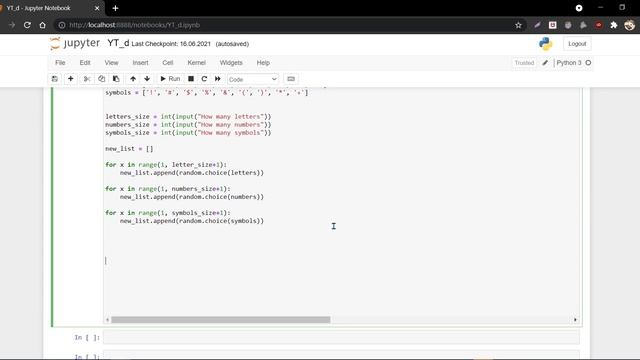This screenshot has width=640, height=360.
Task: Close the YT_d Jupyter Notebook tab
Action: click(97, 8)
